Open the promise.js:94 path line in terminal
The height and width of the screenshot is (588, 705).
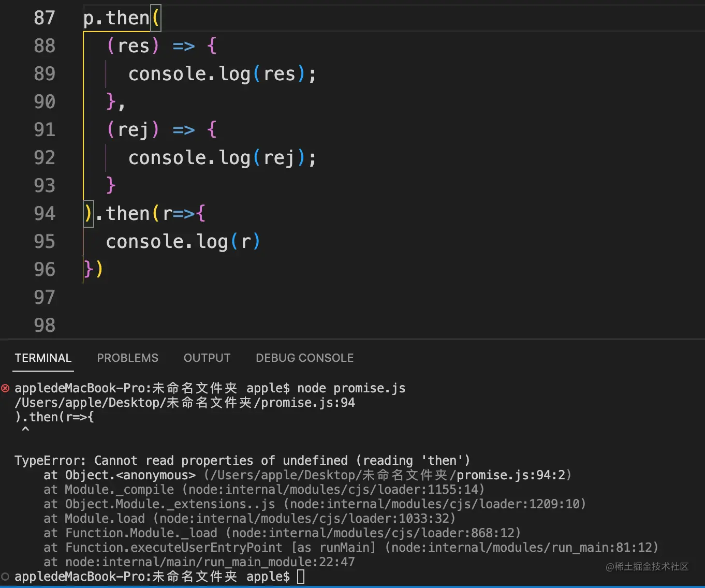click(x=185, y=403)
